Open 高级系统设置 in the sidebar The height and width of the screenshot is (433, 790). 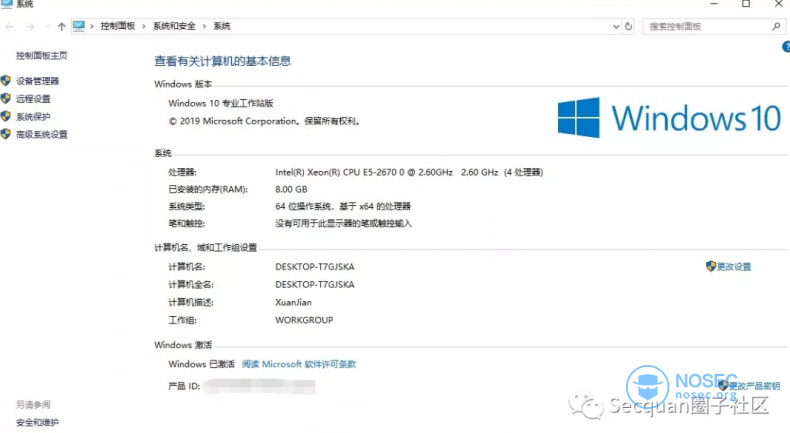pos(42,135)
